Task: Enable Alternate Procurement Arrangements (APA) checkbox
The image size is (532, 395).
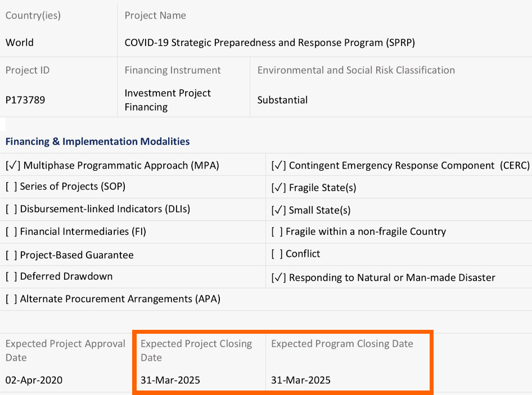Action: click(x=11, y=299)
